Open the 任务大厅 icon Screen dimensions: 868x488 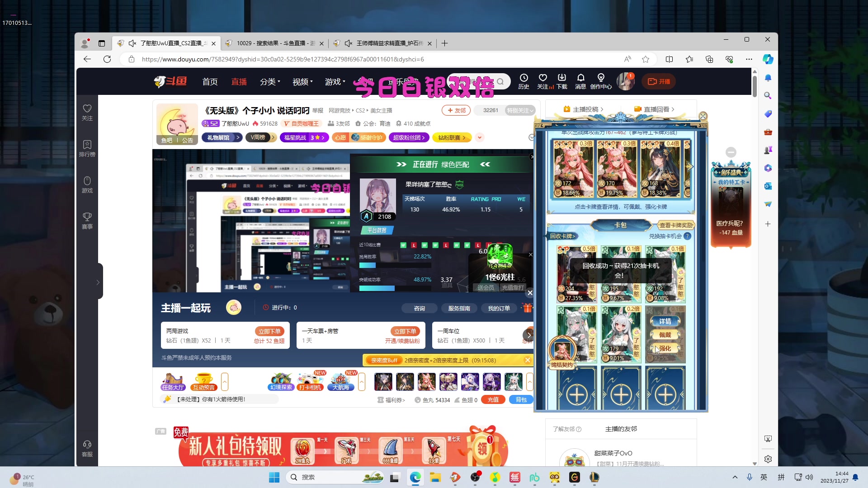point(173,382)
